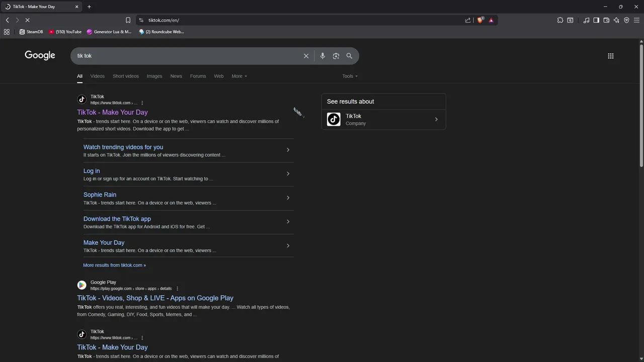
Task: Click the vertical page scrollbar
Action: (641, 106)
